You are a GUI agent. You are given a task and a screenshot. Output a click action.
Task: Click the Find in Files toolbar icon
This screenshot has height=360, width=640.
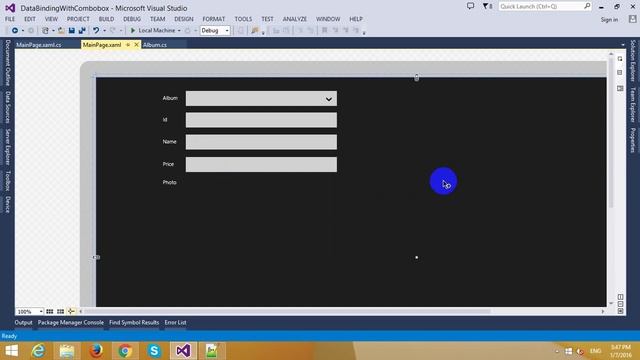[255, 31]
